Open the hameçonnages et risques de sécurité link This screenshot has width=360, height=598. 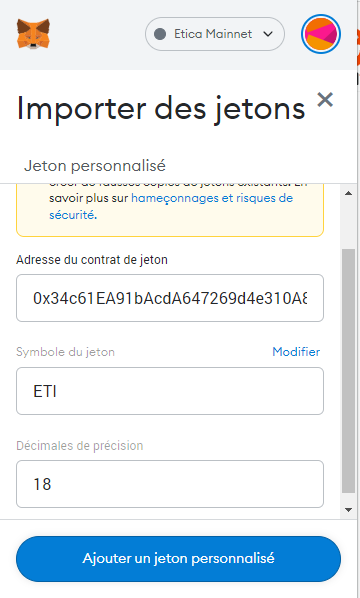(x=171, y=206)
